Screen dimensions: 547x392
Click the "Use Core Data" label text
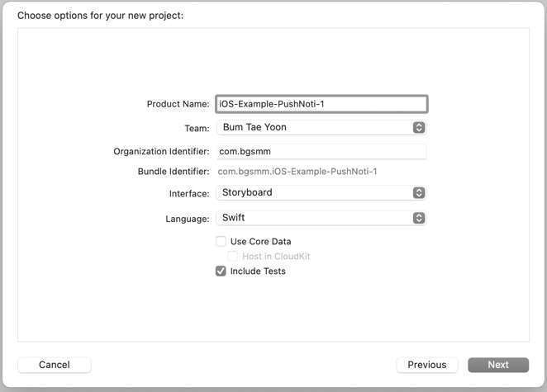260,242
